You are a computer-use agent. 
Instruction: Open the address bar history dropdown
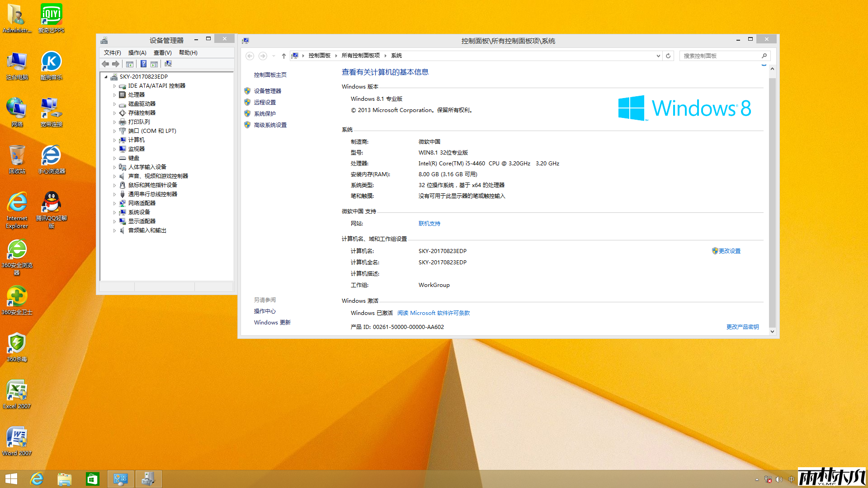coord(658,56)
